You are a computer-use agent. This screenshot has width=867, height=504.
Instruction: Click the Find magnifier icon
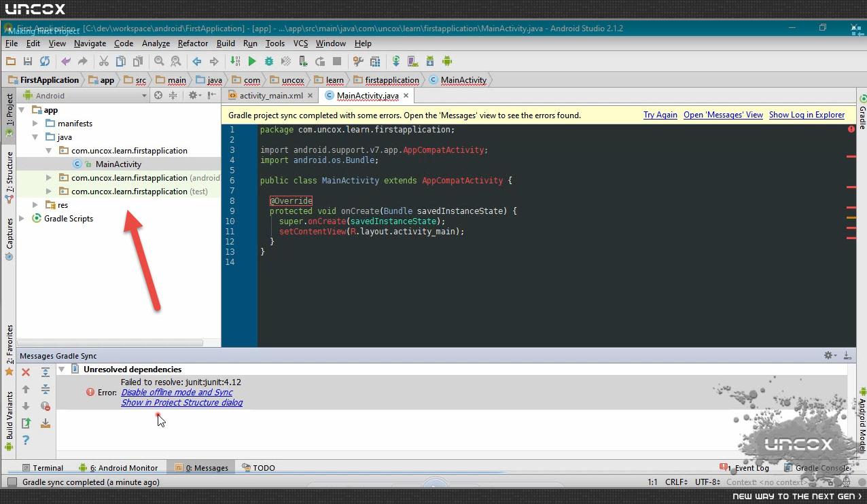pyautogui.click(x=159, y=61)
